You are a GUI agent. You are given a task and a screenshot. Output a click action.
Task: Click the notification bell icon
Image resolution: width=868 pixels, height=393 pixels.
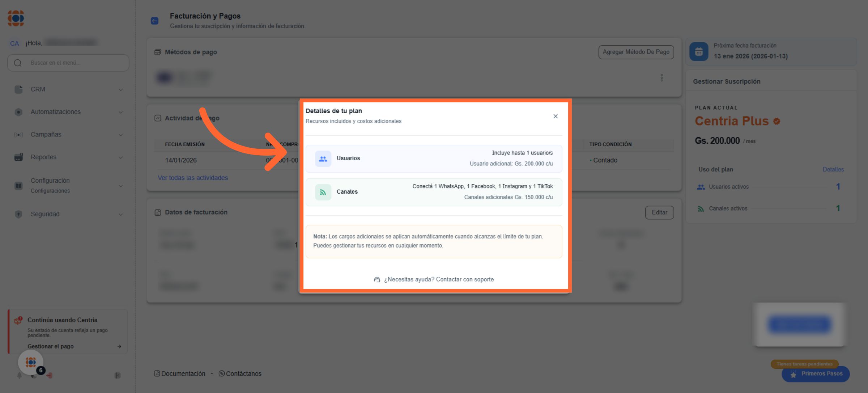(19, 376)
